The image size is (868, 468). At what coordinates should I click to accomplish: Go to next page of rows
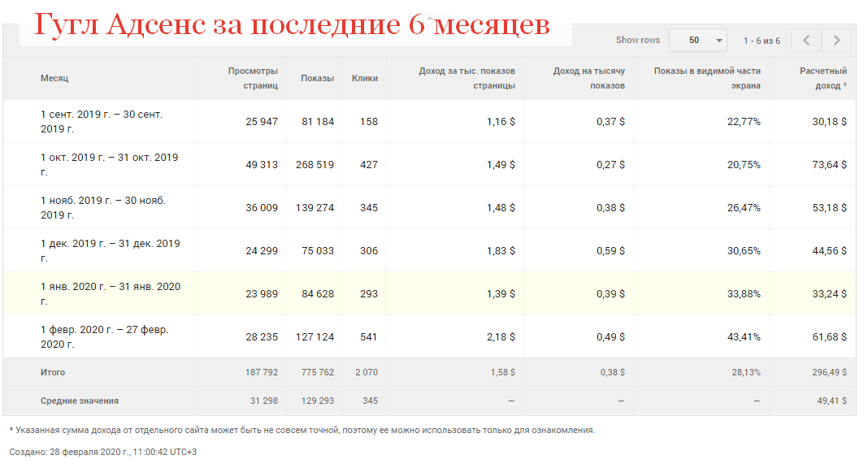[x=836, y=41]
